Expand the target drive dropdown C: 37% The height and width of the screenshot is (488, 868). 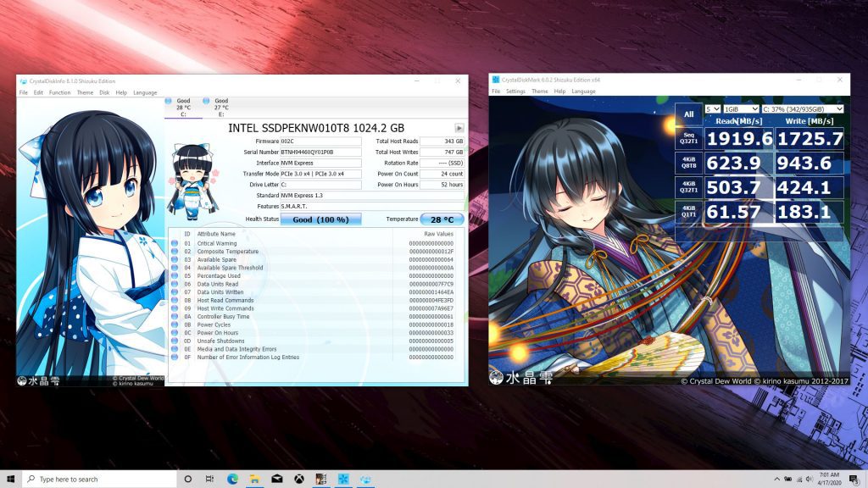pyautogui.click(x=801, y=108)
